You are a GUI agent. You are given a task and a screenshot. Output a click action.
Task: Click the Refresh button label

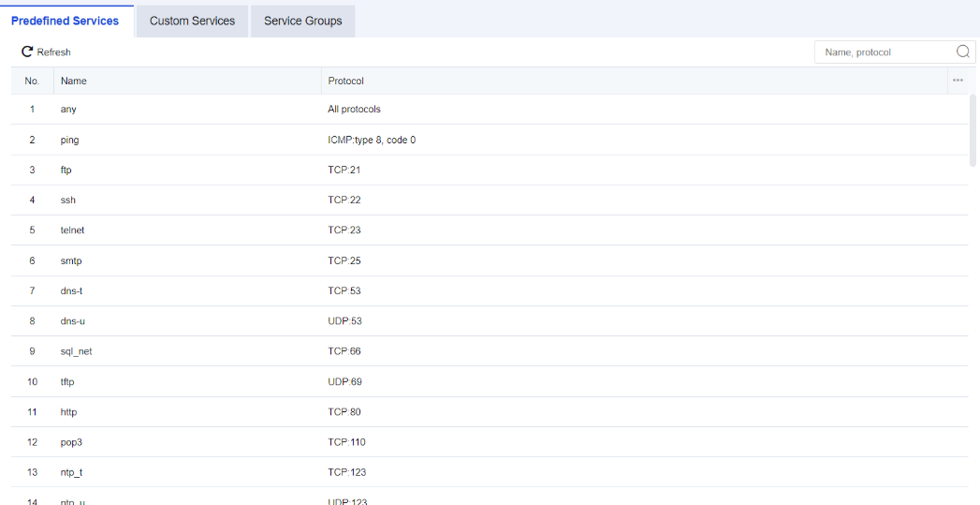tap(53, 52)
